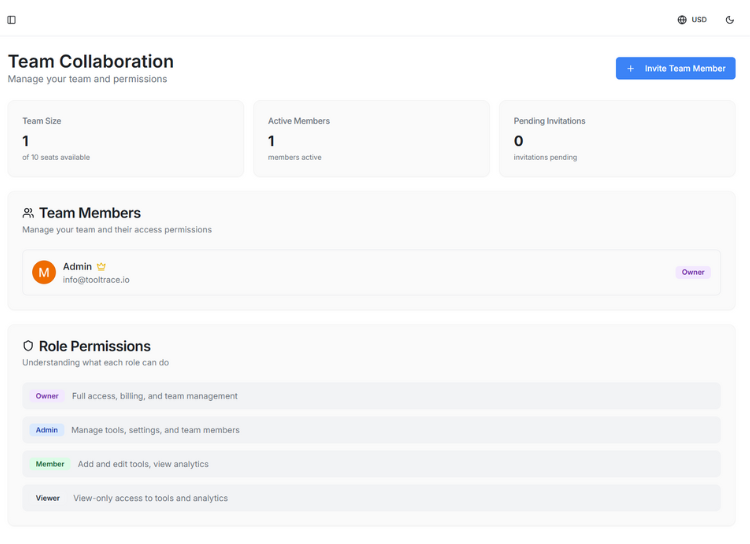Click the Owner badge on Admin row
Screen dimensions: 750x544
[692, 272]
